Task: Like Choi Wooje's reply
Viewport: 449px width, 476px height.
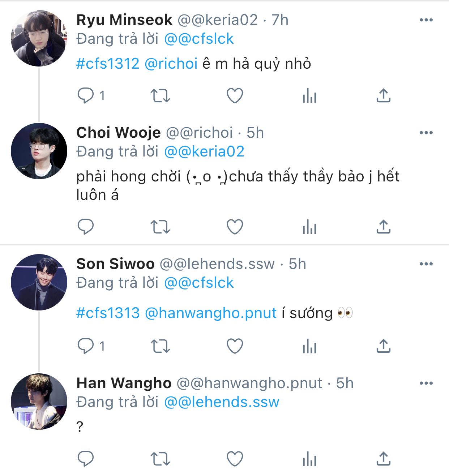Action: click(x=235, y=227)
